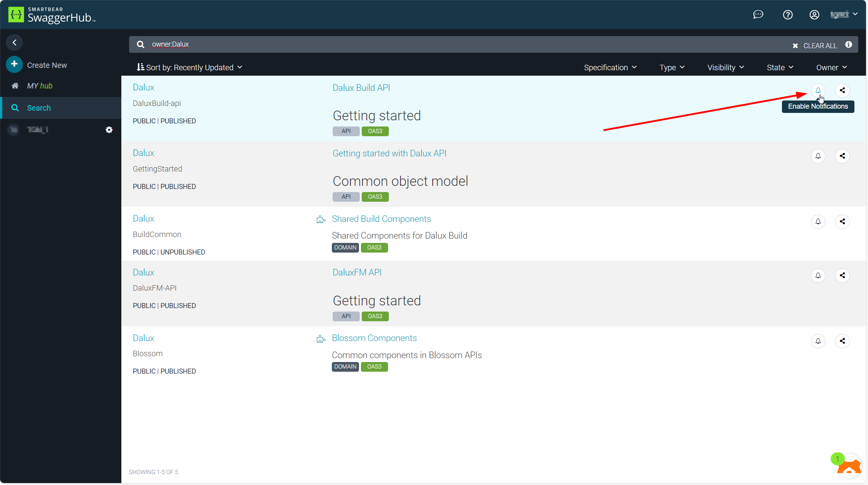Click the orange support widget icon
Viewport: 868px width, 485px height.
click(848, 466)
